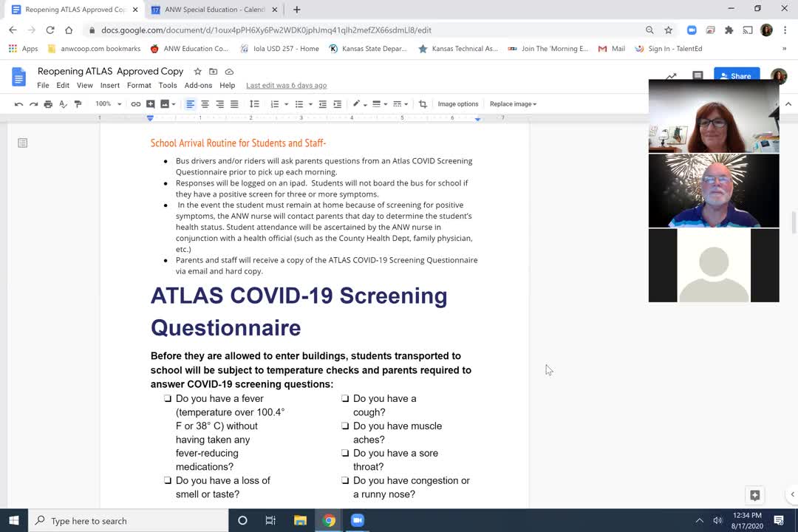This screenshot has width=798, height=532.
Task: Click the Undo icon in toolbar
Action: click(18, 104)
